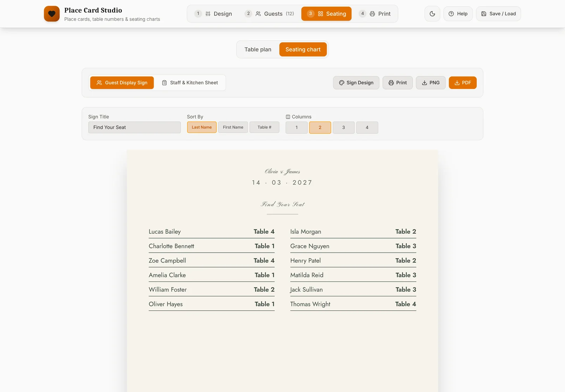Click the Olivia & James heading on the sign
The height and width of the screenshot is (392, 565).
tap(282, 171)
